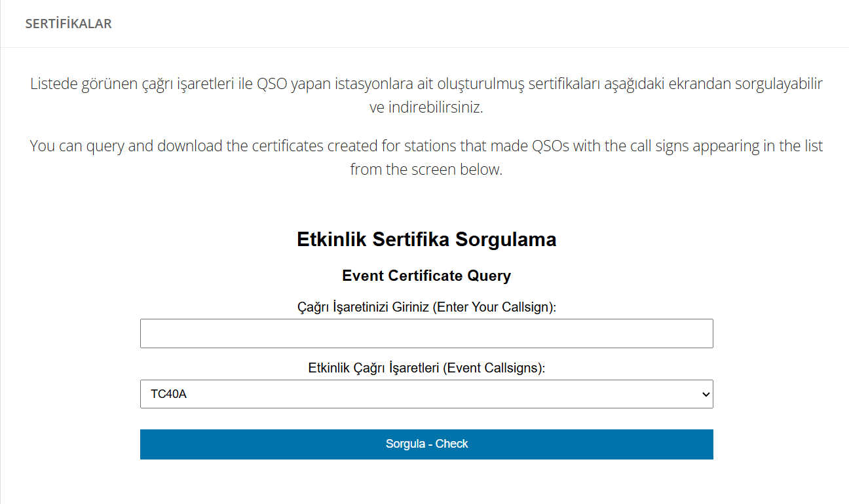Click '(Event Callsigns)' in the dropdown label
Image resolution: width=849 pixels, height=504 pixels.
(494, 368)
